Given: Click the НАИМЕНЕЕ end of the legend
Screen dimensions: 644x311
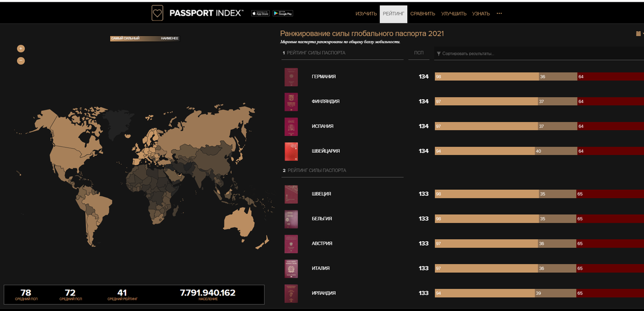Looking at the screenshot, I should point(170,39).
